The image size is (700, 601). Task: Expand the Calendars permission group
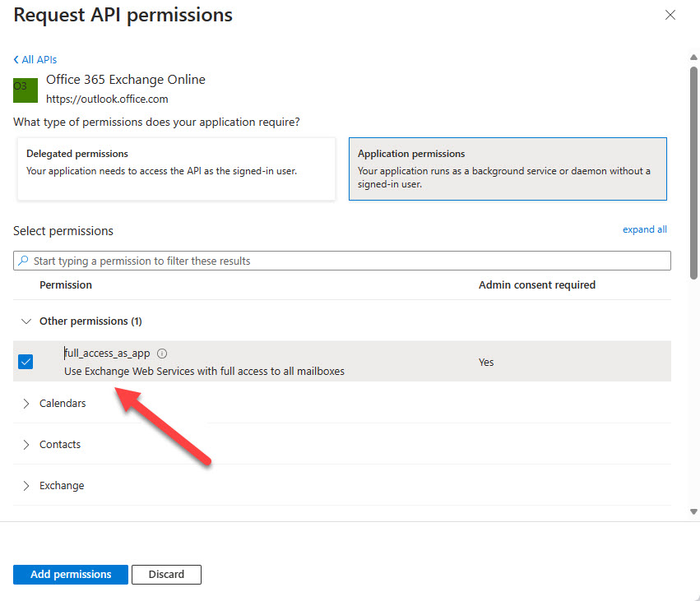click(x=25, y=404)
